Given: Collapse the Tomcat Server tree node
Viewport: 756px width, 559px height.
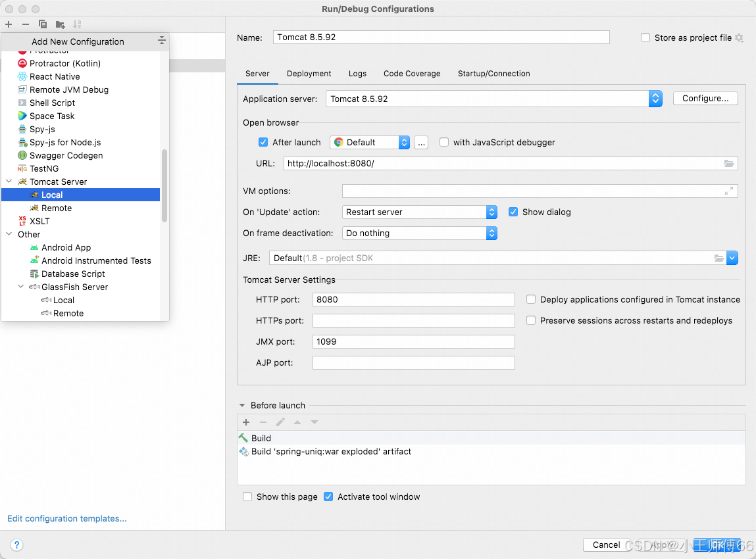Looking at the screenshot, I should tap(9, 182).
